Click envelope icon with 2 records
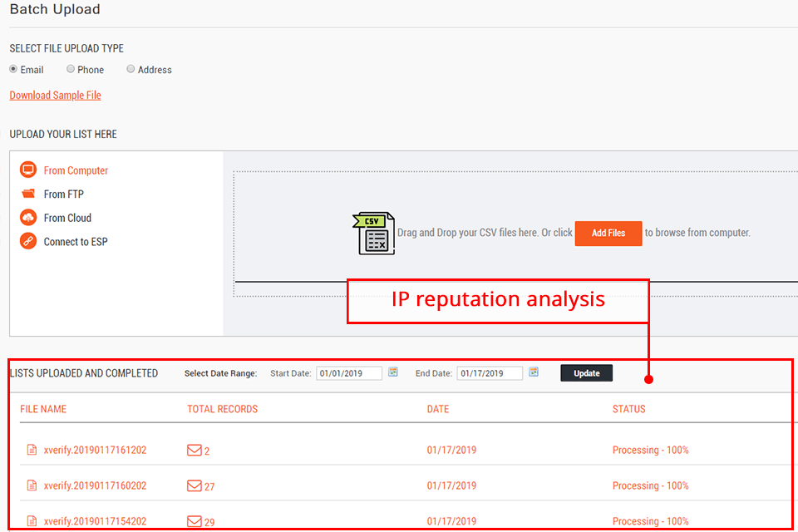 click(194, 450)
